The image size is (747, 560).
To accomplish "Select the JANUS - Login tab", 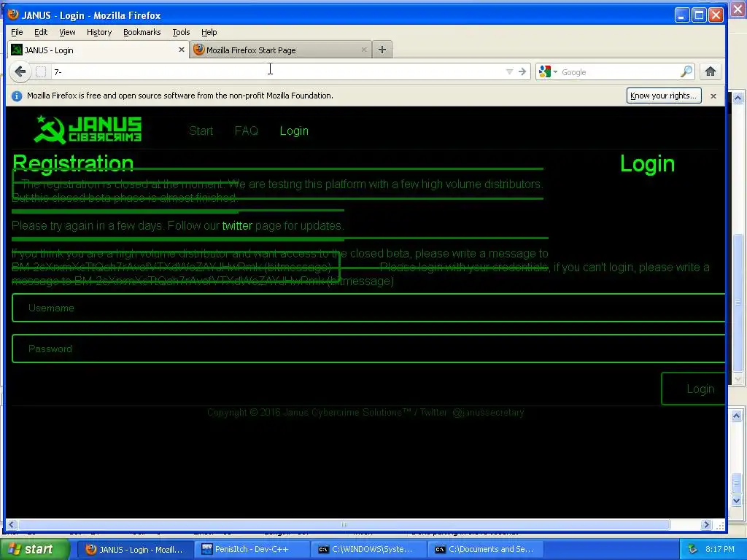I will click(98, 50).
